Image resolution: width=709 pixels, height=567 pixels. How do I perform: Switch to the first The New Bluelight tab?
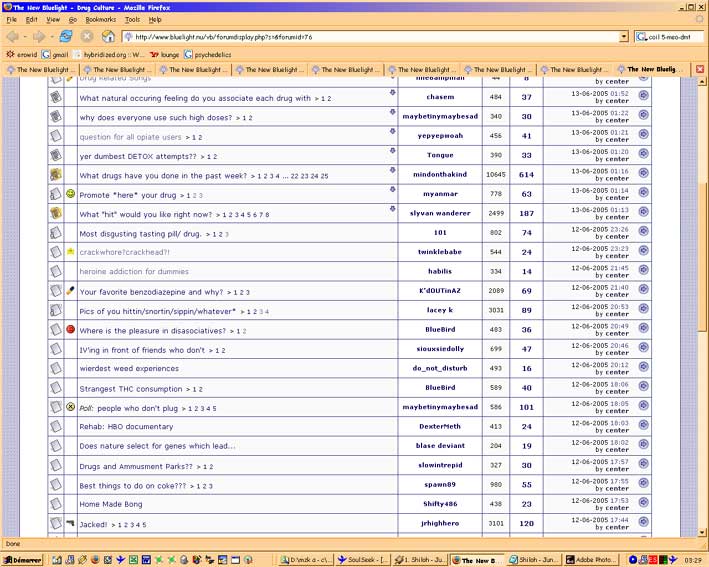42,69
